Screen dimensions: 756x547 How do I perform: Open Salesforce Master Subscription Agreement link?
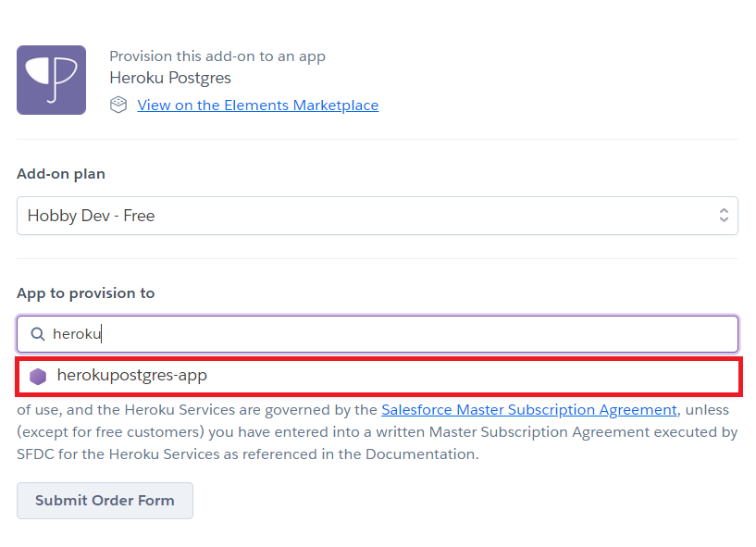[529, 410]
